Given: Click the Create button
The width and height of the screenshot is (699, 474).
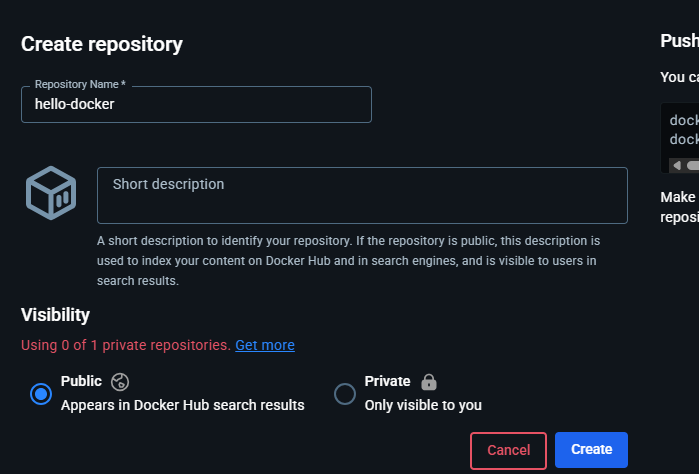Looking at the screenshot, I should [591, 449].
